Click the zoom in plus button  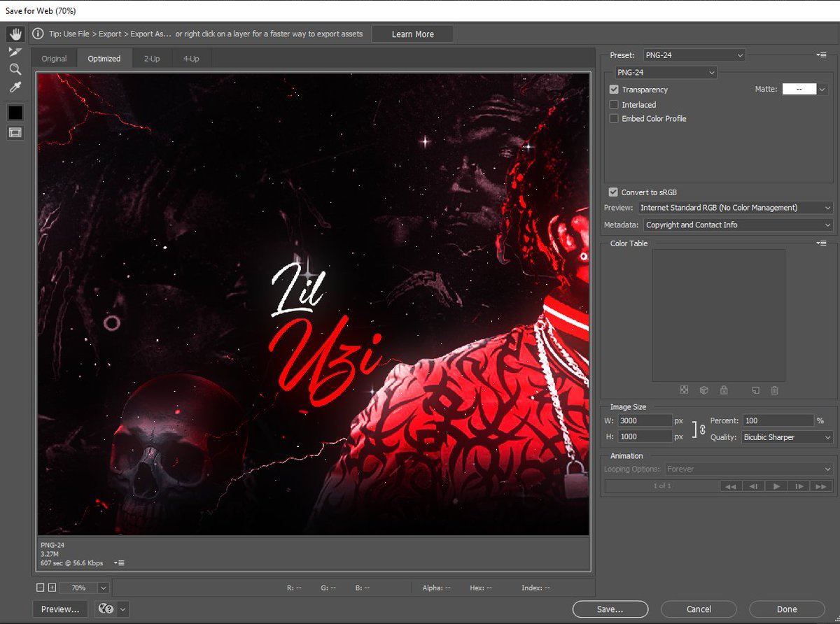click(52, 588)
